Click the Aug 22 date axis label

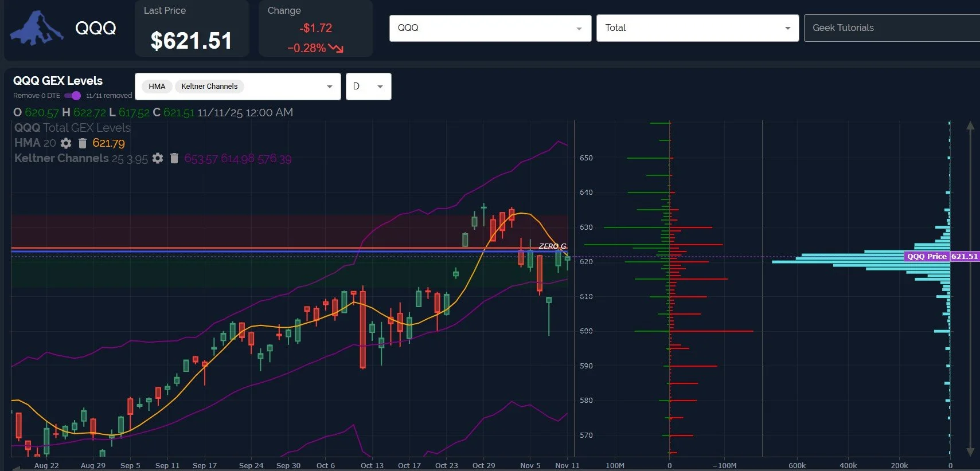46,465
